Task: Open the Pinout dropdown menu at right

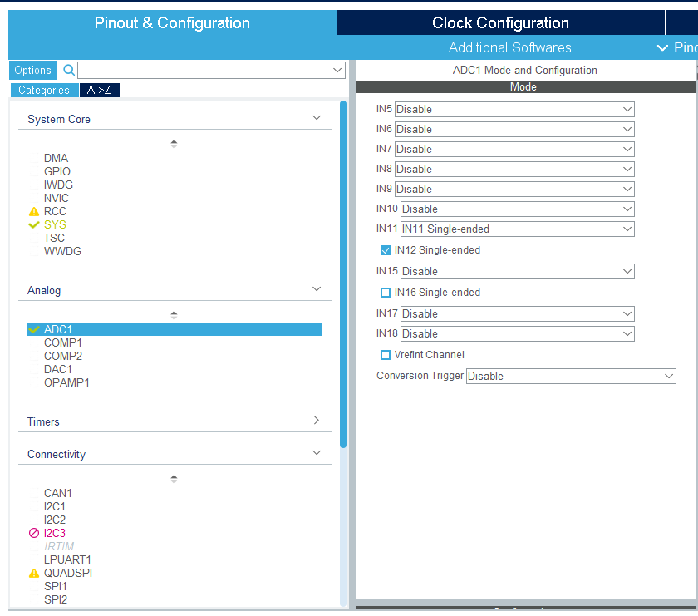Action: pos(677,47)
